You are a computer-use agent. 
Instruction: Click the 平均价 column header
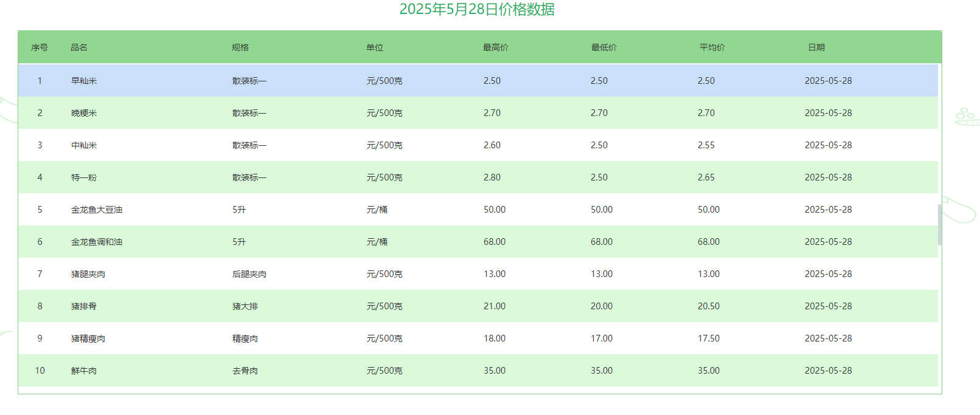[712, 47]
